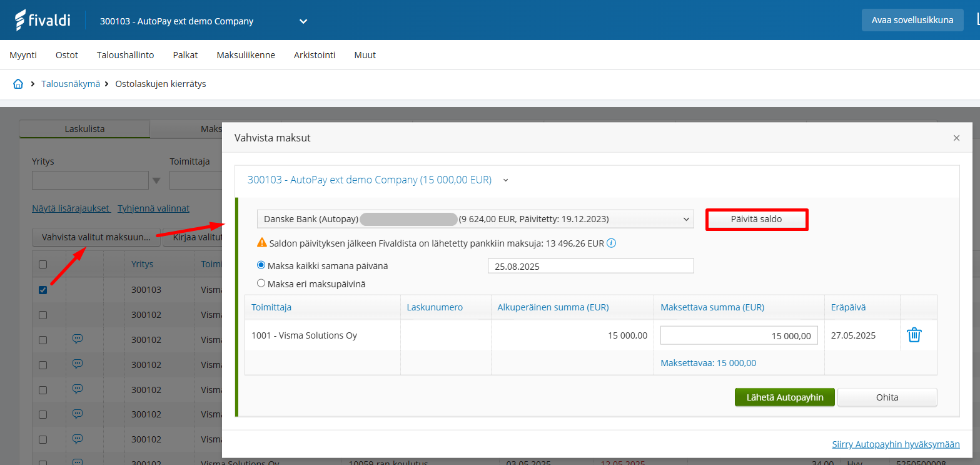Open the info icon beside the 13 496,26 EUR notice
The height and width of the screenshot is (465, 980).
(x=612, y=243)
